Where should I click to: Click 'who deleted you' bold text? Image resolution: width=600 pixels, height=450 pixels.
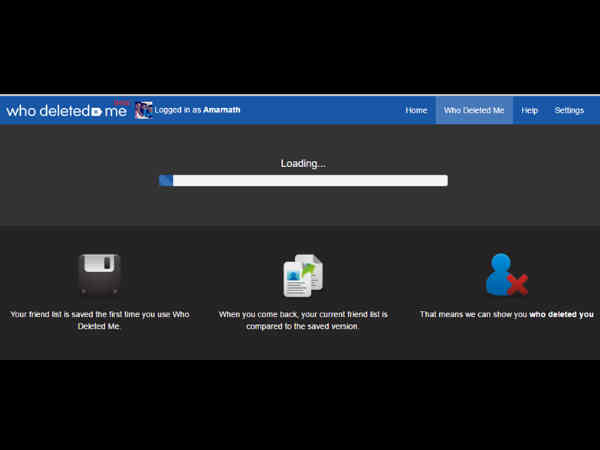tap(561, 315)
